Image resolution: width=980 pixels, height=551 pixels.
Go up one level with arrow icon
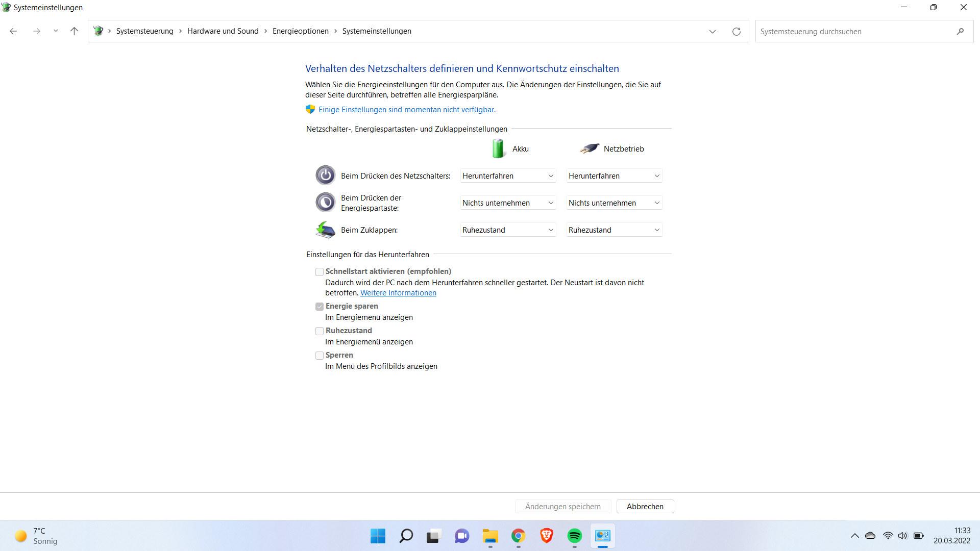click(74, 31)
